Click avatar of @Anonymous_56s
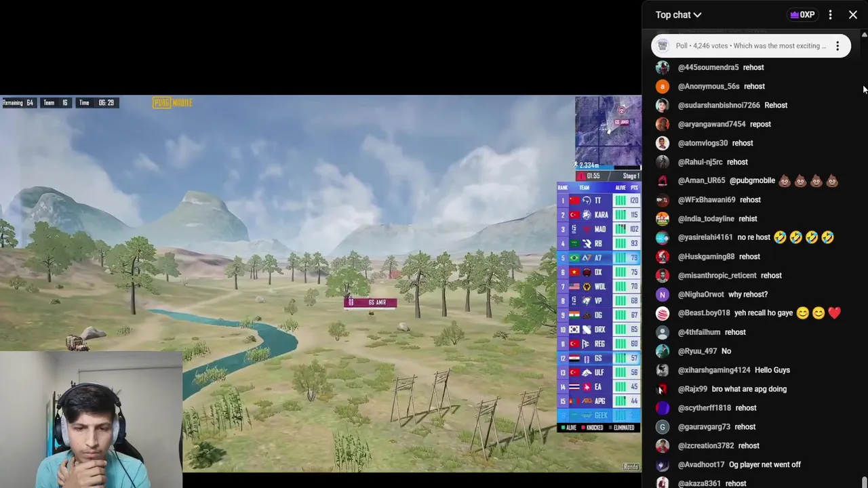The height and width of the screenshot is (488, 868). [x=663, y=86]
